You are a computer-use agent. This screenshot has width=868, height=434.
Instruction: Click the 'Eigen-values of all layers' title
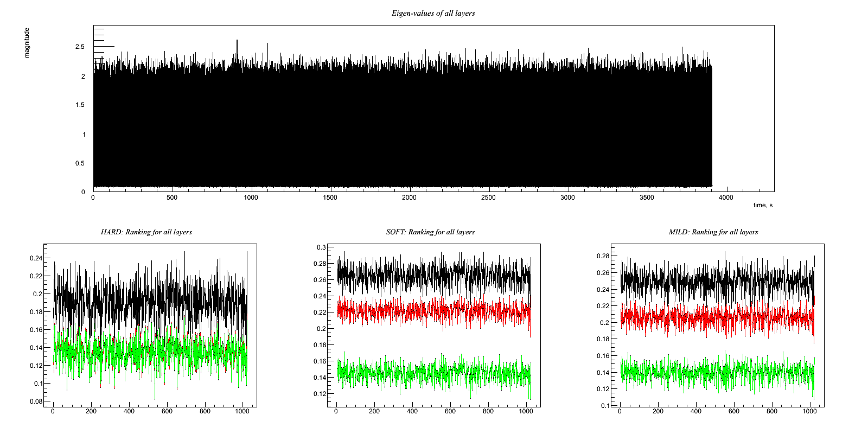[433, 13]
